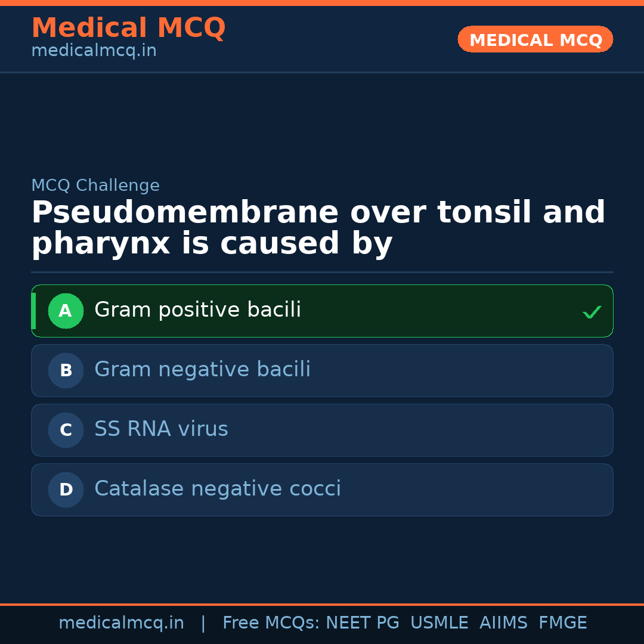Click the C option circle badge
The image size is (644, 644).
66,430
